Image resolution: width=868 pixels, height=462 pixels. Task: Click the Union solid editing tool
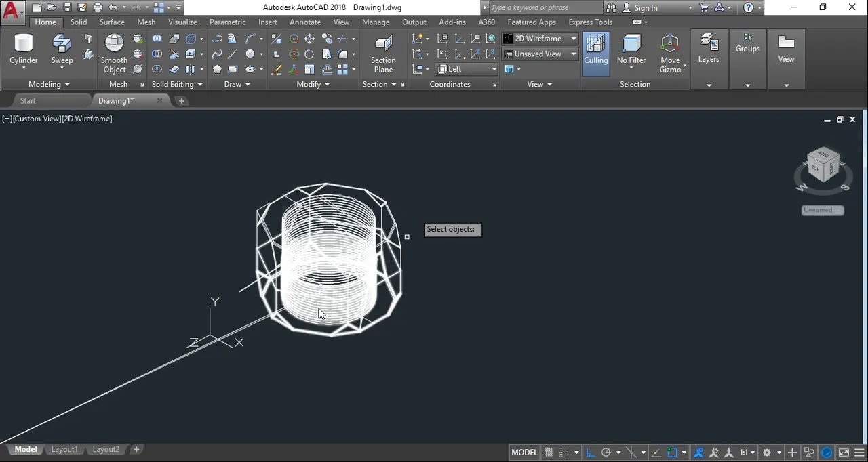click(157, 39)
